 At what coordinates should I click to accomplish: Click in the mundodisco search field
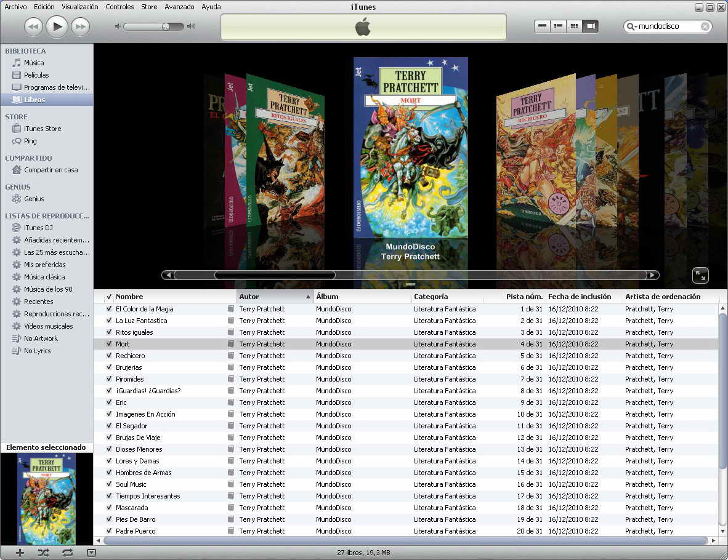coord(668,26)
